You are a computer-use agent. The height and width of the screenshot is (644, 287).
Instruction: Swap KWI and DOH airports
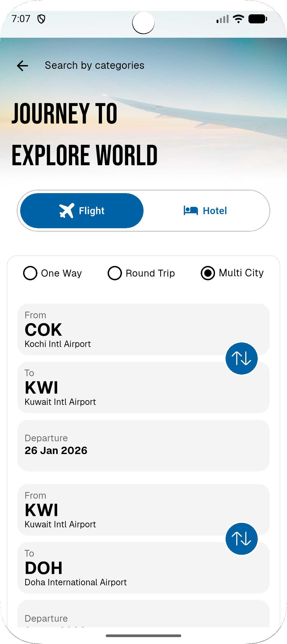(242, 539)
